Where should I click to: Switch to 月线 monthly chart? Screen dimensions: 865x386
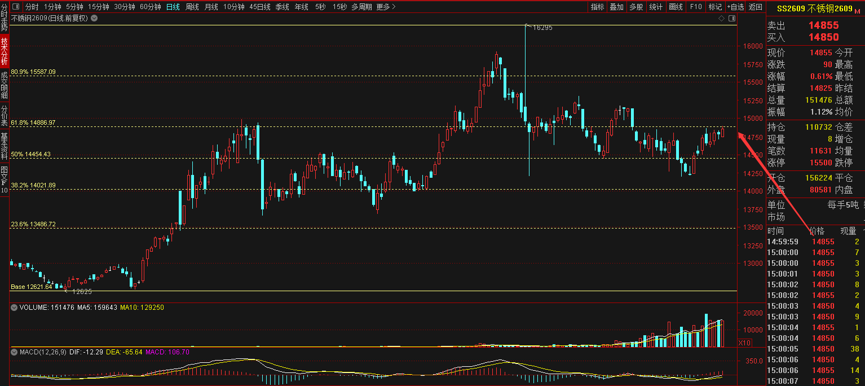click(211, 7)
